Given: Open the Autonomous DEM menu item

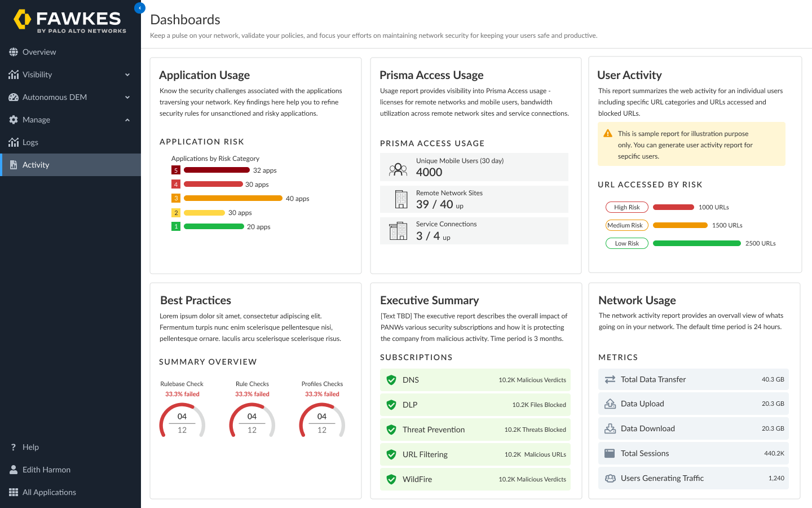Looking at the screenshot, I should [70, 97].
